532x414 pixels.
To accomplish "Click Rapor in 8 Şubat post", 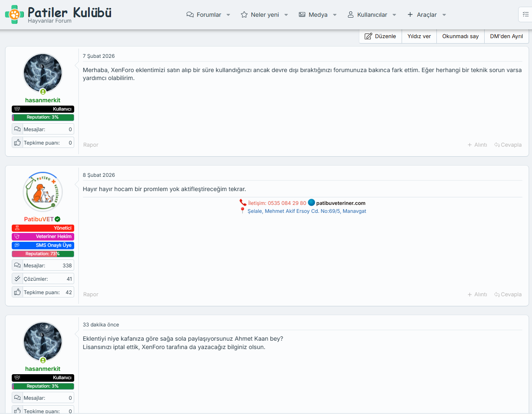I will (91, 294).
